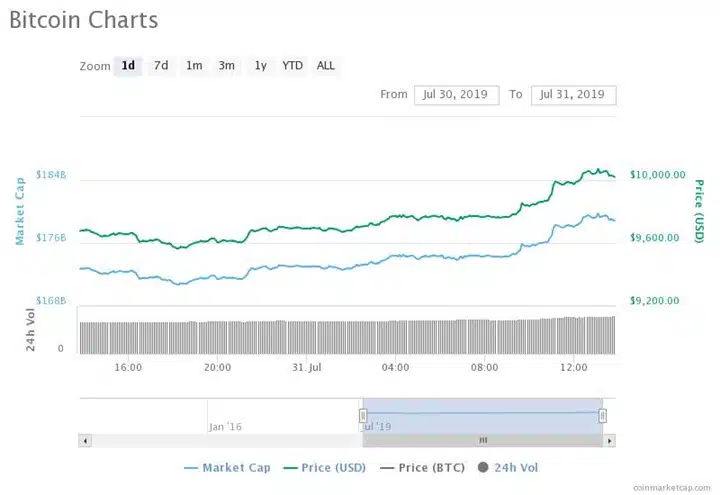The height and width of the screenshot is (495, 720).
Task: Show ALL time range
Action: tap(326, 66)
